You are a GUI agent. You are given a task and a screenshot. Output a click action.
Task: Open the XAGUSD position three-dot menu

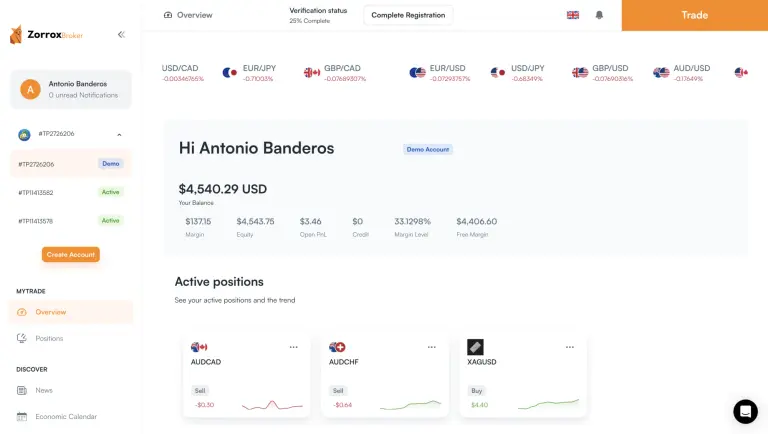point(569,347)
